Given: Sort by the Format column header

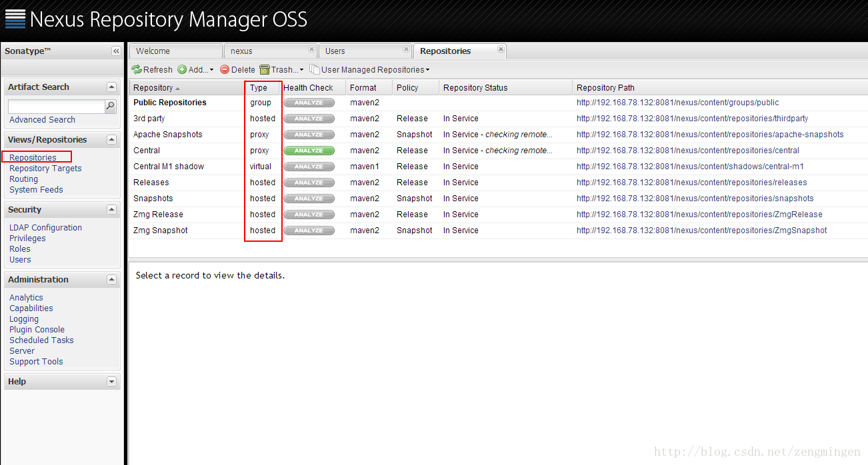Looking at the screenshot, I should click(369, 88).
